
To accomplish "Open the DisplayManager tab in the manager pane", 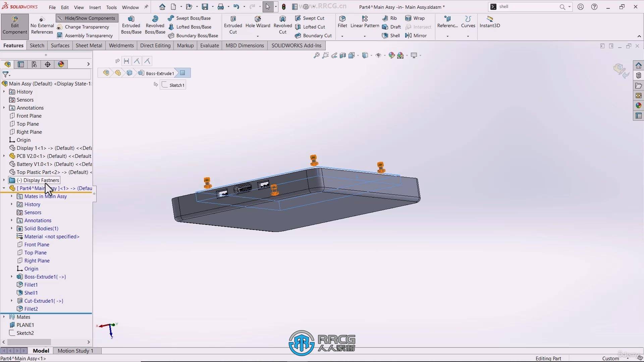I will point(61,64).
